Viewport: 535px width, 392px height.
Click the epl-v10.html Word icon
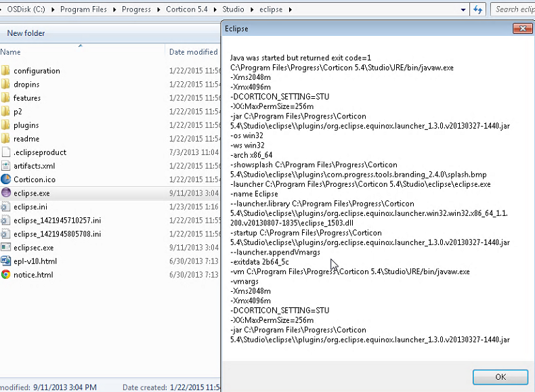[x=6, y=261]
